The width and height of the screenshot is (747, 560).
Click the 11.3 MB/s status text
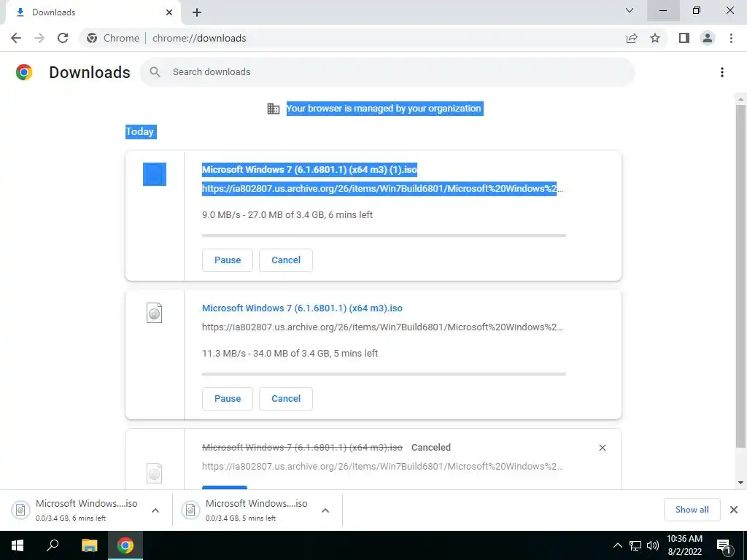pyautogui.click(x=290, y=354)
